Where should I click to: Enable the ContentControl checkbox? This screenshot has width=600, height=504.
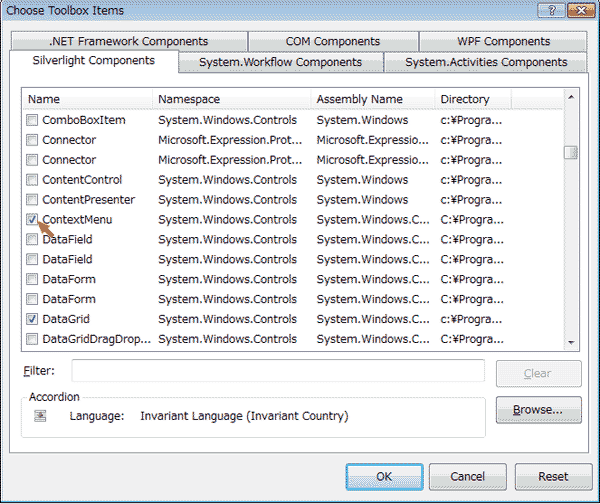coord(32,179)
